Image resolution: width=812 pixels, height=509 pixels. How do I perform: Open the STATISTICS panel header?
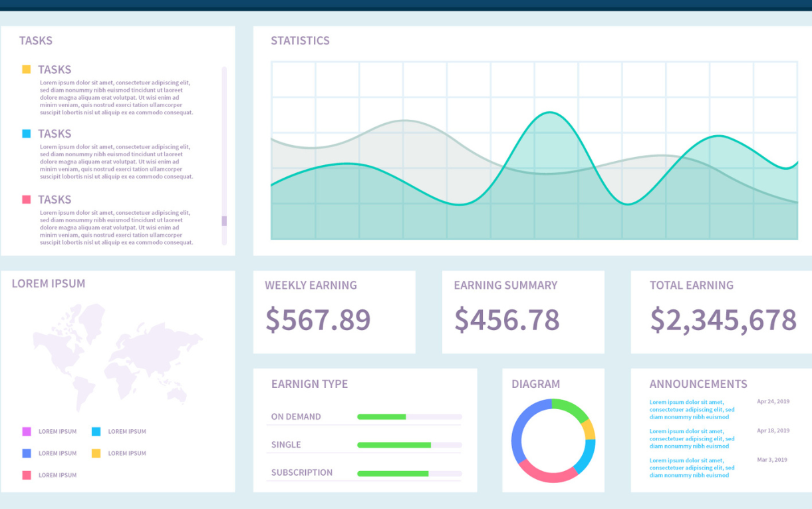click(x=300, y=41)
